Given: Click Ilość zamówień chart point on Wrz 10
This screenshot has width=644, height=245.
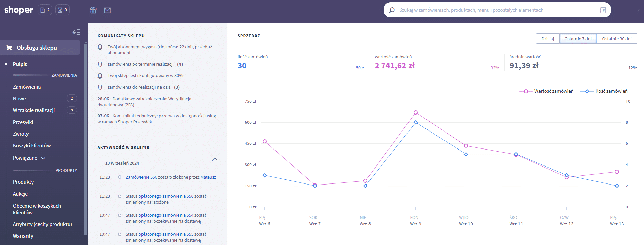Looking at the screenshot, I should click(466, 154).
